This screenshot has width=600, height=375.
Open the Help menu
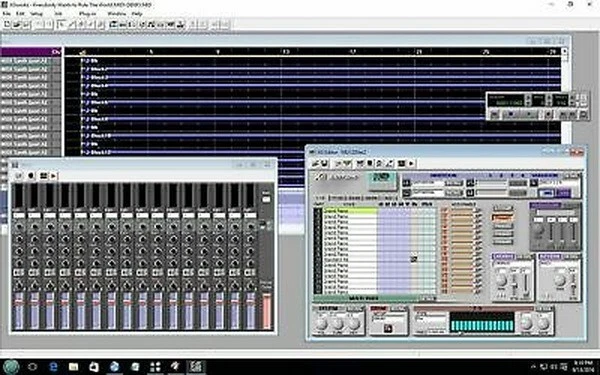(137, 14)
